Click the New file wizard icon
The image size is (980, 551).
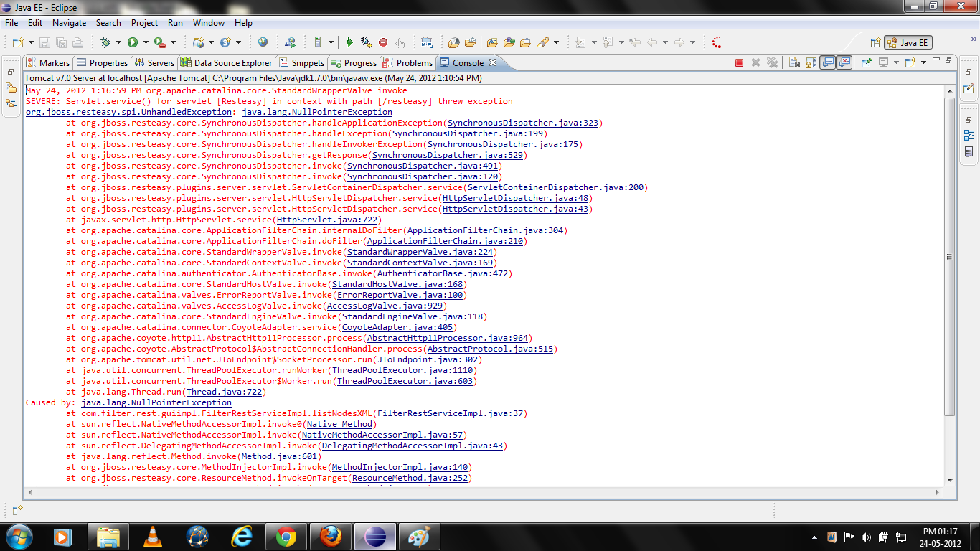point(17,42)
